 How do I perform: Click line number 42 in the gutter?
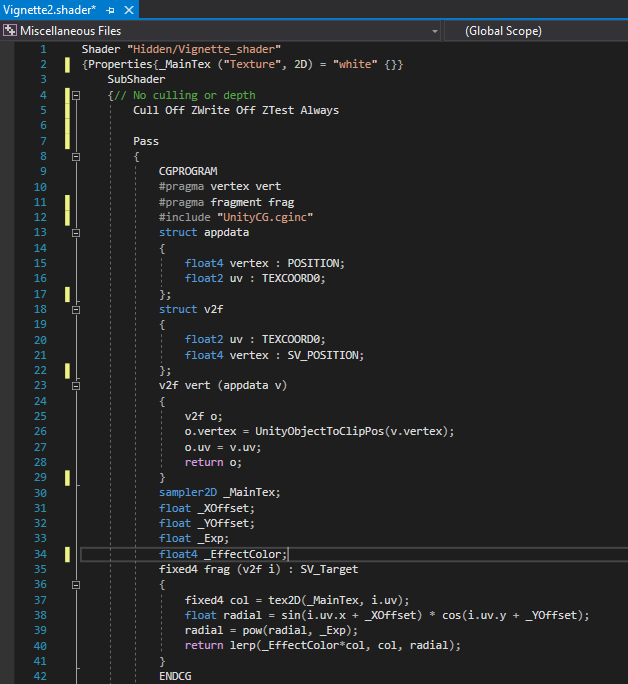tap(39, 675)
